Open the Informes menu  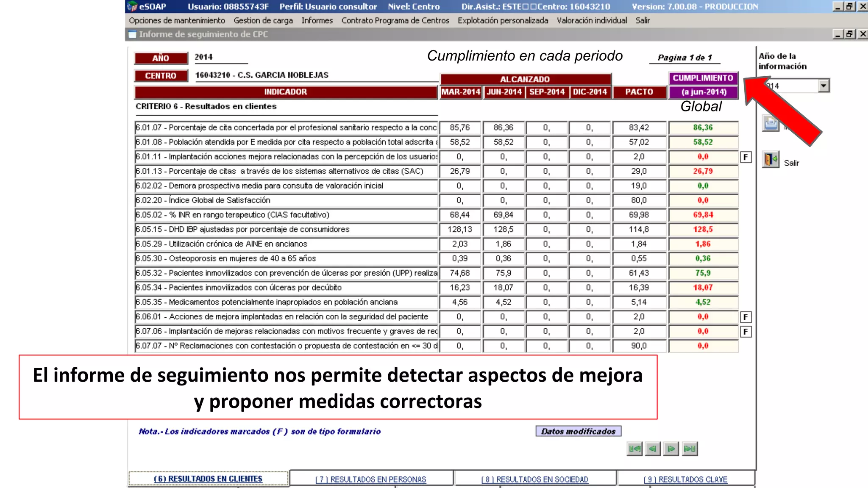pos(317,20)
